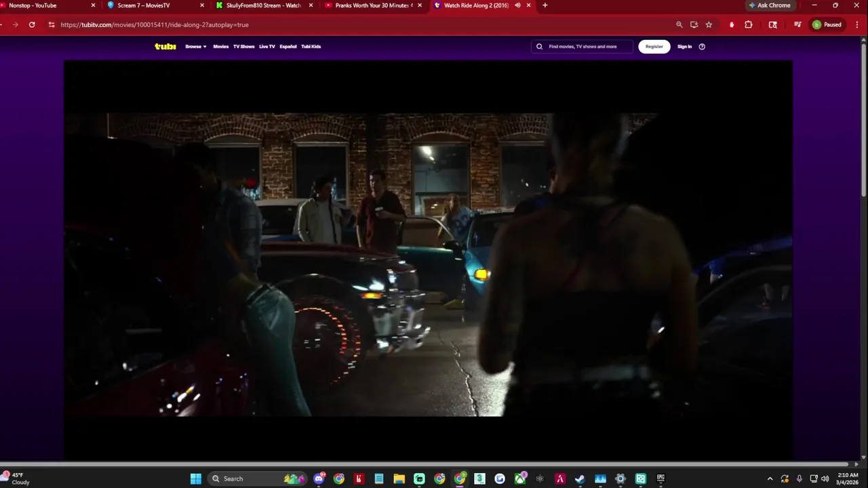868x488 pixels.
Task: Open Live TV section
Action: [x=267, y=47]
